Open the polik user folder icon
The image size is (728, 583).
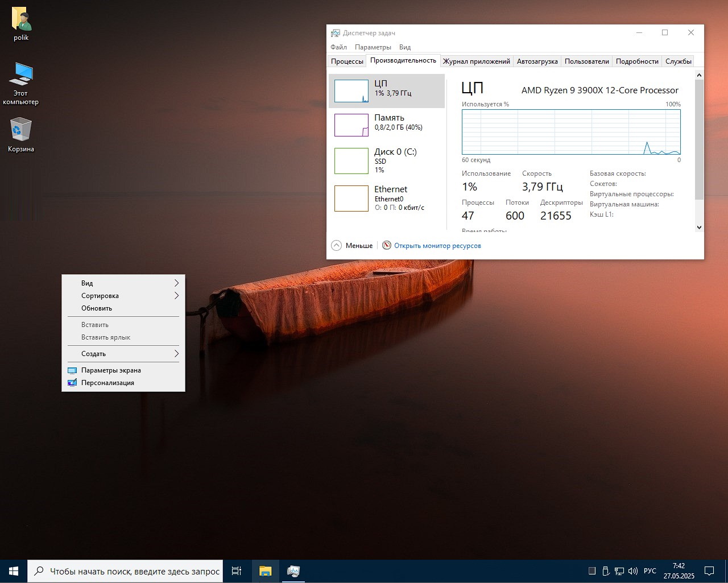[21, 20]
